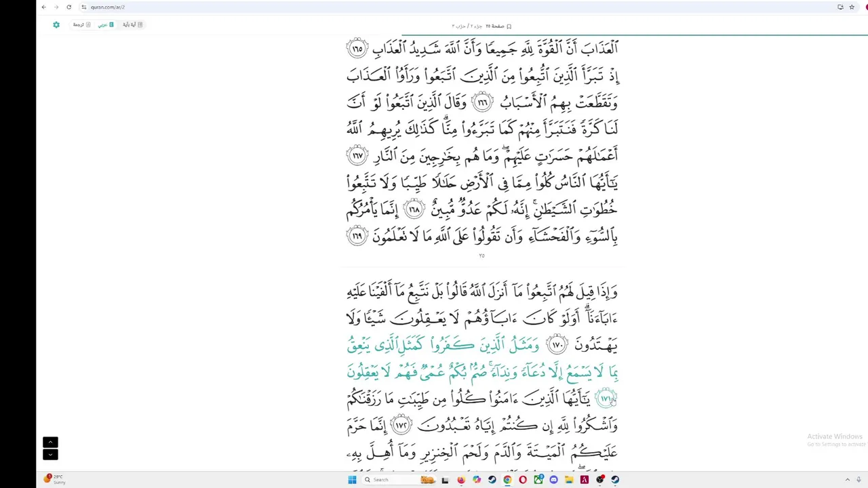This screenshot has height=488, width=868.
Task: Open Google Chrome from the taskbar
Action: [507, 480]
